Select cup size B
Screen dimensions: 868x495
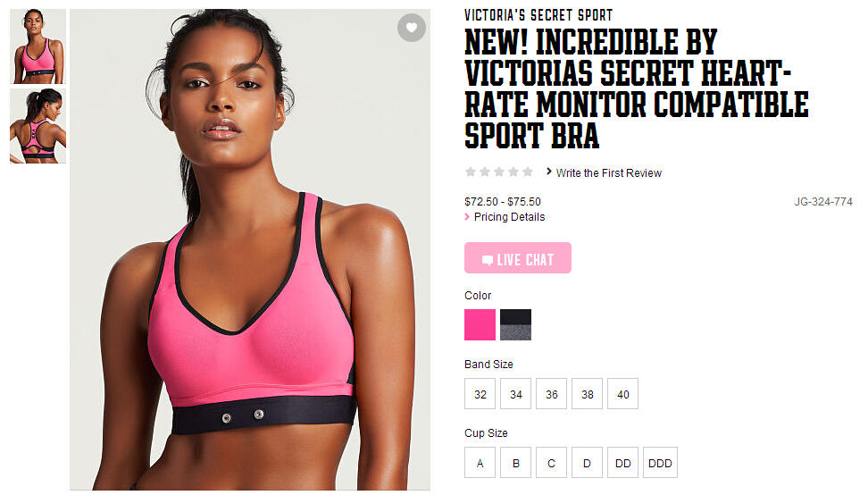click(515, 462)
